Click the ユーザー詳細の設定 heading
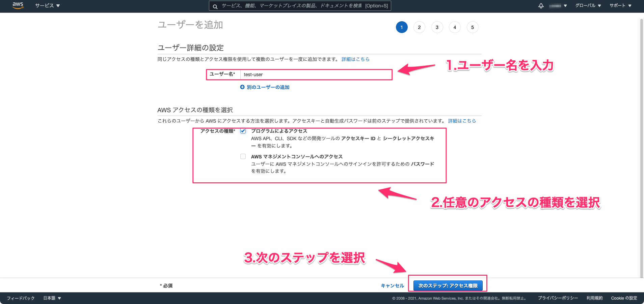644x304 pixels. (191, 48)
